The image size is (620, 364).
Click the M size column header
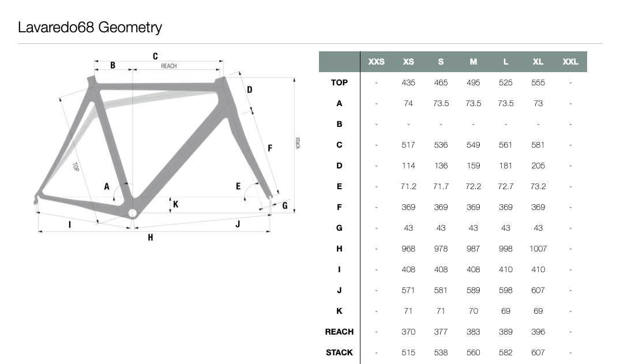tap(474, 62)
